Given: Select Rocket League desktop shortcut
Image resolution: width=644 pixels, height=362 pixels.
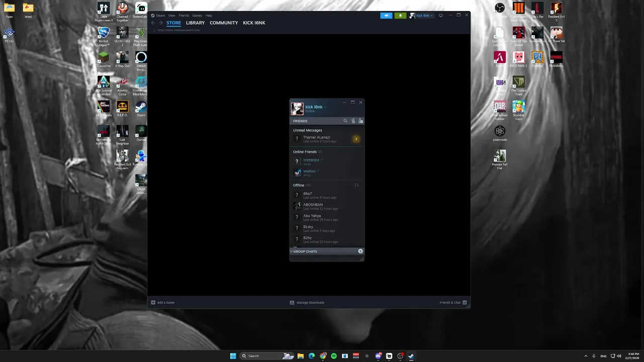Looking at the screenshot, I should tap(104, 36).
